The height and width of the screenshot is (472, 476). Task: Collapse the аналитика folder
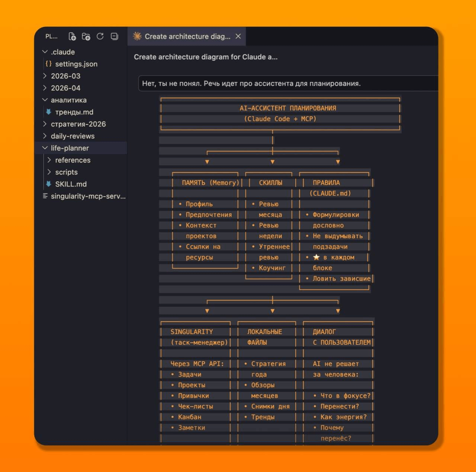(45, 100)
